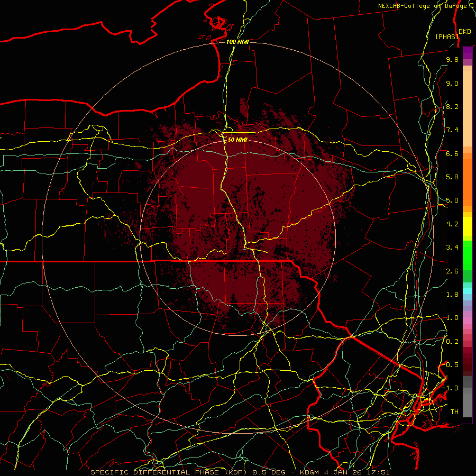
Task: Click the 50 NMI range ring label
Action: [x=237, y=140]
